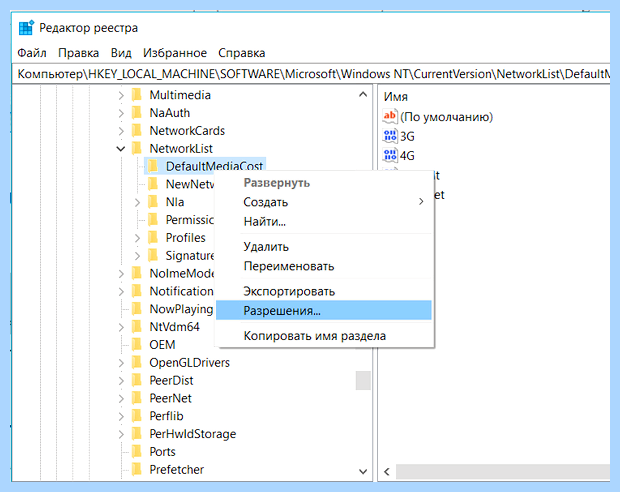Click the Registry Editor app icon in title bar
Screen dimensions: 620x492
coord(26,28)
